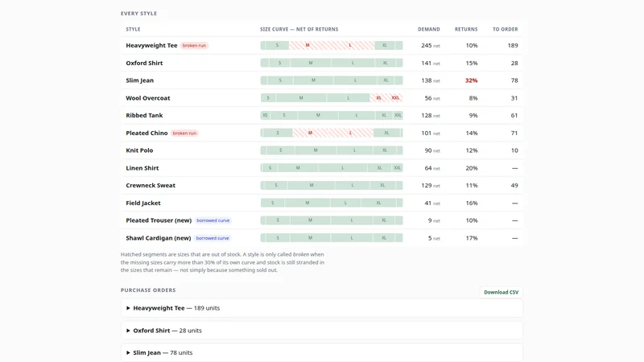This screenshot has width=644, height=362.
Task: Click the 61 to-order value for Ribbed Tank
Action: tap(514, 115)
